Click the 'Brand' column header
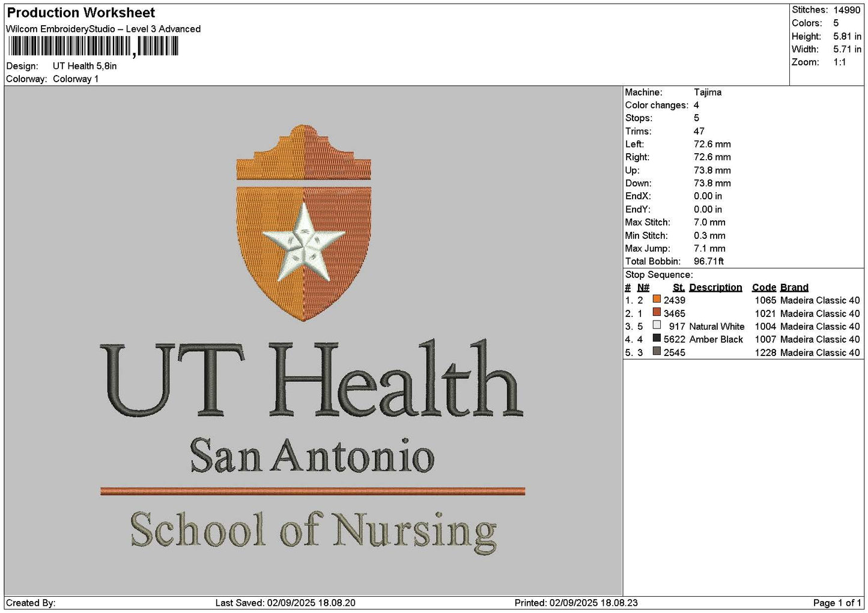 pos(794,288)
